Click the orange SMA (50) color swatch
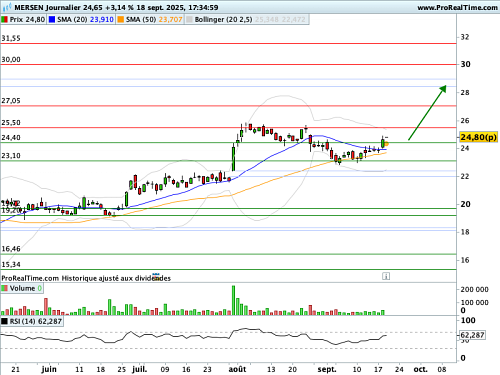The image size is (500, 375). pyautogui.click(x=120, y=20)
